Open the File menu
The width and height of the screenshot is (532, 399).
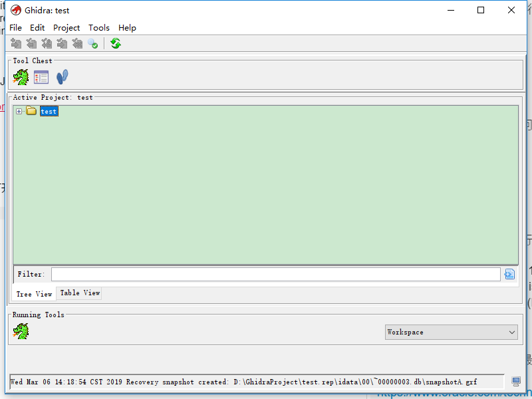15,27
